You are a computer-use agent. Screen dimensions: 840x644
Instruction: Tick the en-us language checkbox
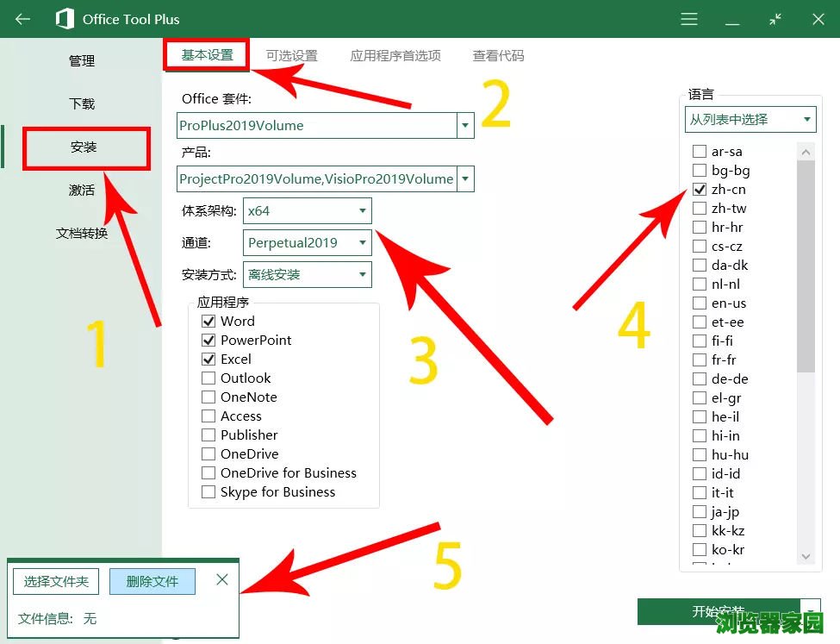700,303
